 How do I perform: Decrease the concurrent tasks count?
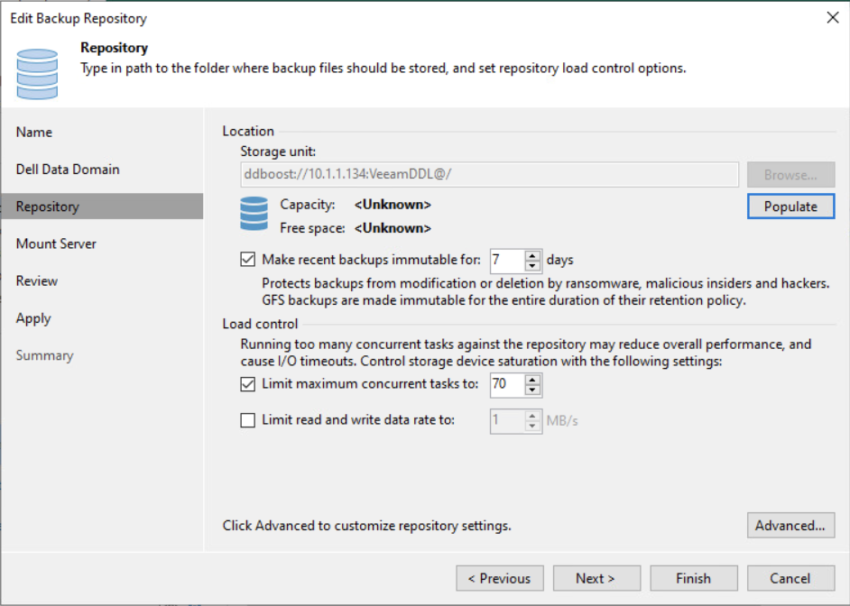pos(533,389)
